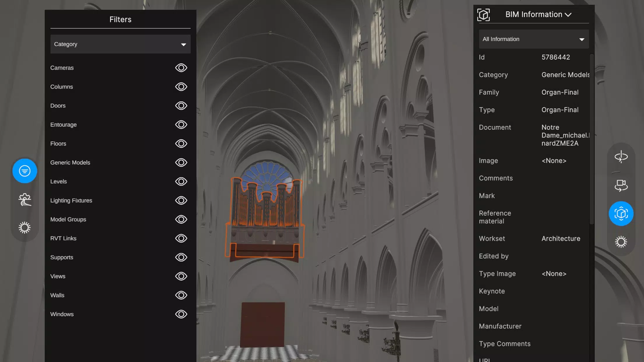Click the BIM cube icon in panel header
Image resolution: width=644 pixels, height=362 pixels.
(483, 15)
